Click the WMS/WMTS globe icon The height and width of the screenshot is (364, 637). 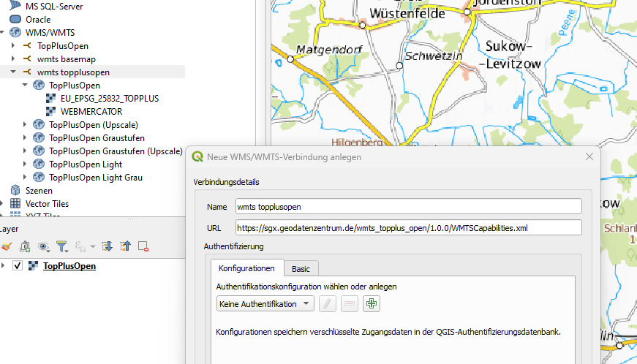tap(15, 32)
